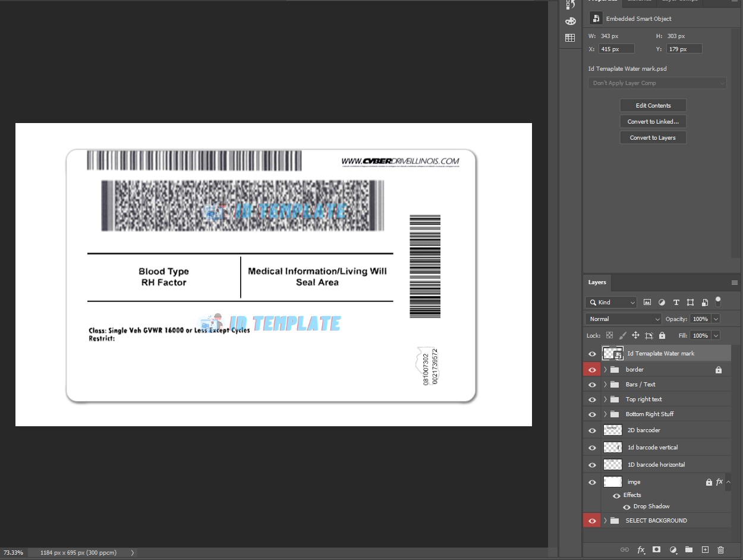The width and height of the screenshot is (743, 560).
Task: Open the Fill slider dropdown arrow
Action: tap(716, 336)
